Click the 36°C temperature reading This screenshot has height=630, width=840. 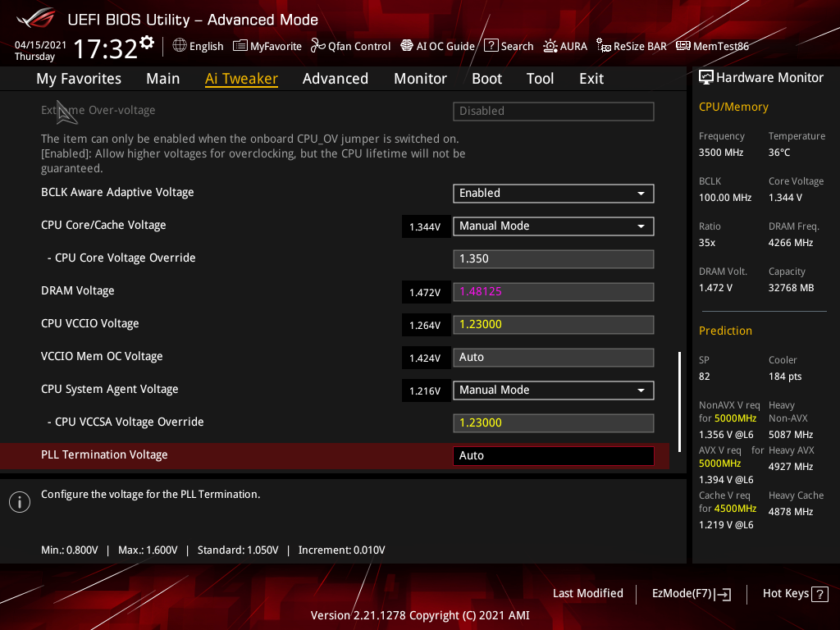[x=779, y=153]
